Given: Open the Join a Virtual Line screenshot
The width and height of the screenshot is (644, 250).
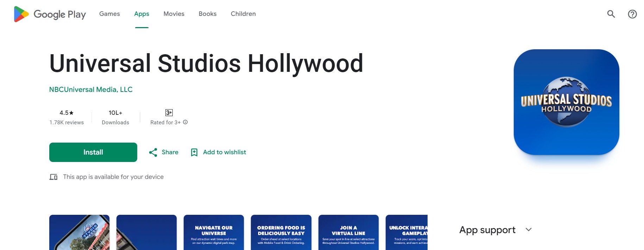Looking at the screenshot, I should tap(348, 232).
